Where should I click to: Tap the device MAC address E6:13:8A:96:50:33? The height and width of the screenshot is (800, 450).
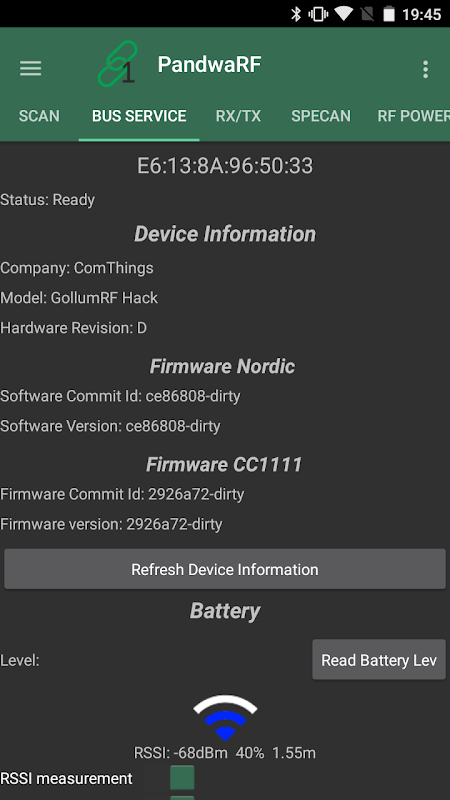[225, 166]
